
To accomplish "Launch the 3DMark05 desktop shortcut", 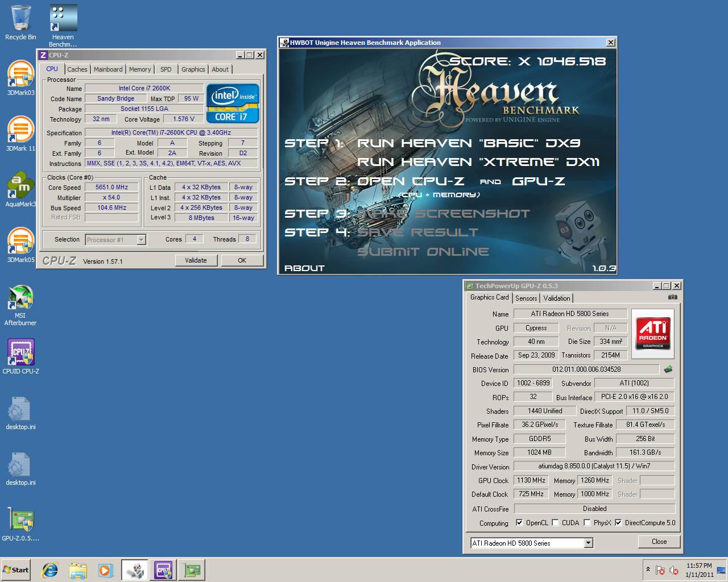I will (20, 245).
